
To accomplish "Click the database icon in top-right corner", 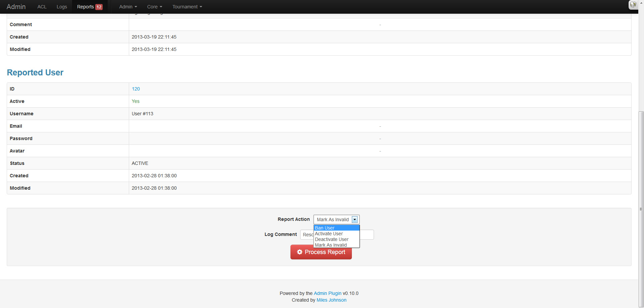I will coord(633,5).
